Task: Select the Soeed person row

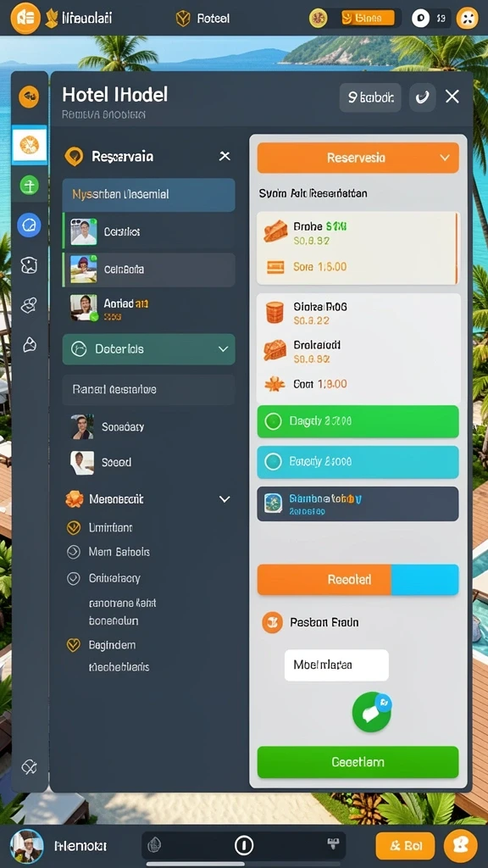Action: [148, 462]
